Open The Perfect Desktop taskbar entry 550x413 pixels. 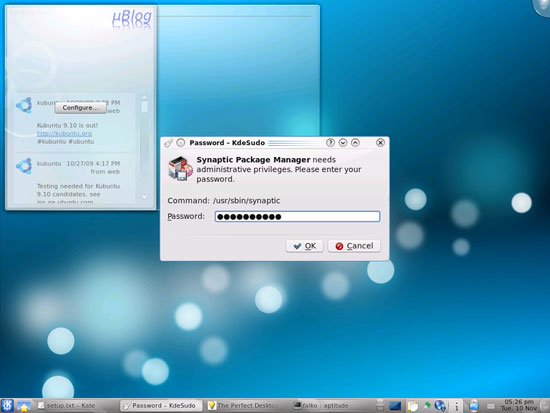tap(244, 406)
